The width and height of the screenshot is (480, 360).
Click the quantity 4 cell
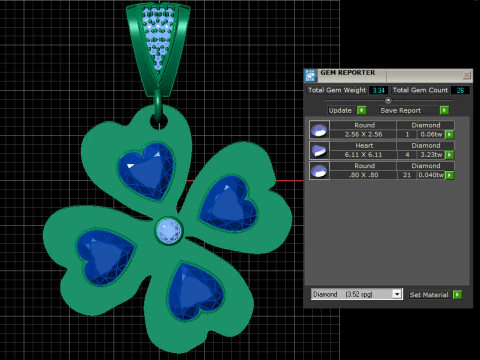pos(407,155)
